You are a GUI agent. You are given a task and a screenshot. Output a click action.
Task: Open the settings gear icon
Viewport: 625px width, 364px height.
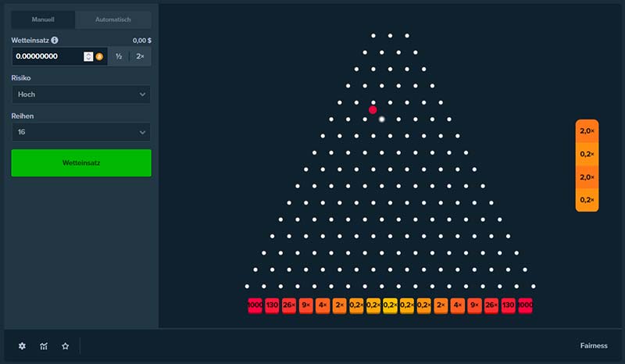tap(22, 346)
